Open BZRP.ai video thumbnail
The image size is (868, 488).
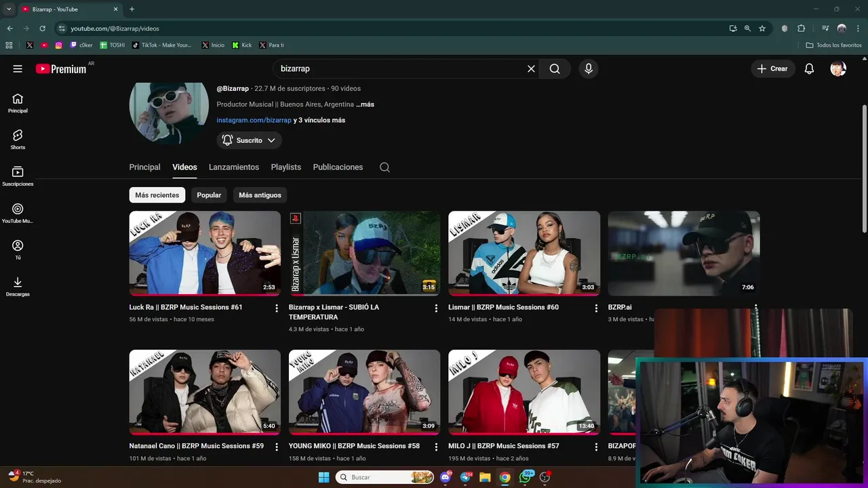click(x=684, y=253)
